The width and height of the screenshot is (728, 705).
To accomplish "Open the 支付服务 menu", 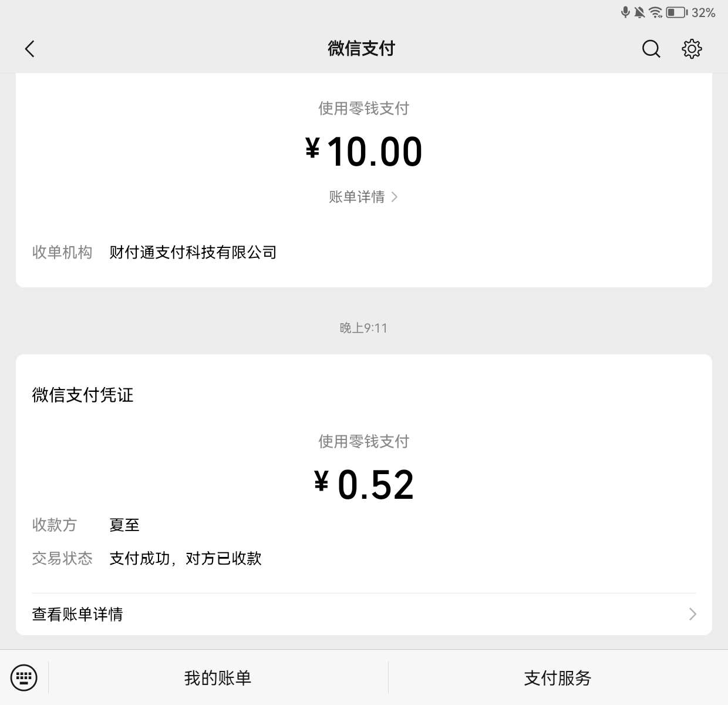I will 558,678.
